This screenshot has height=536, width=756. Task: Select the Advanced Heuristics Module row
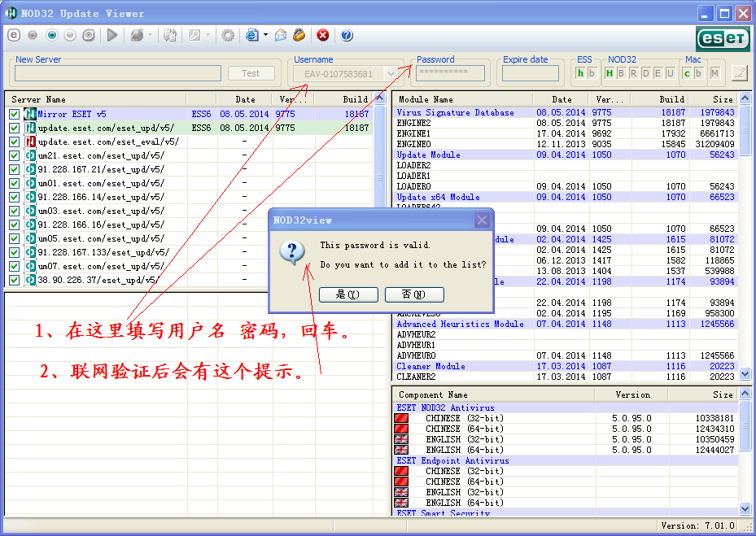coord(565,324)
